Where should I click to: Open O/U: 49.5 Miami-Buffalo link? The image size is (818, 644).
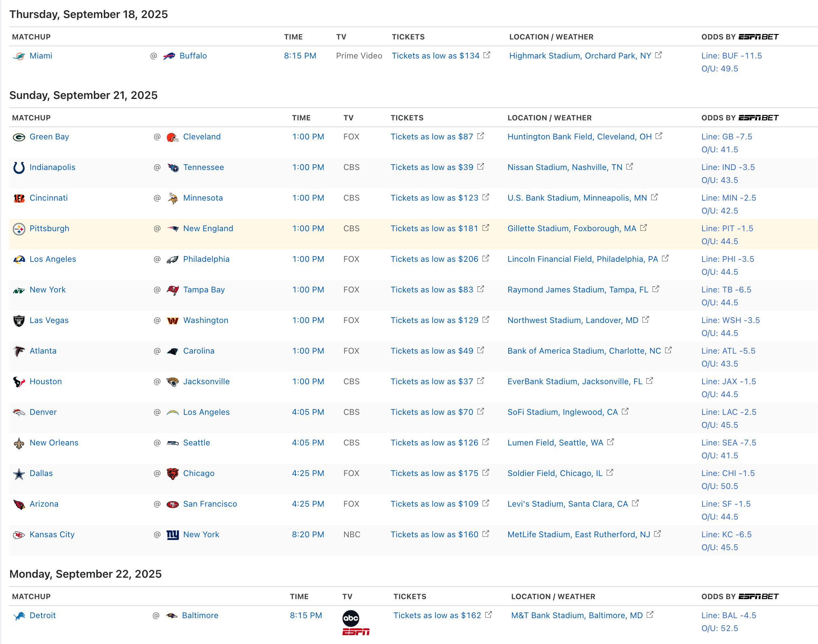(x=719, y=69)
